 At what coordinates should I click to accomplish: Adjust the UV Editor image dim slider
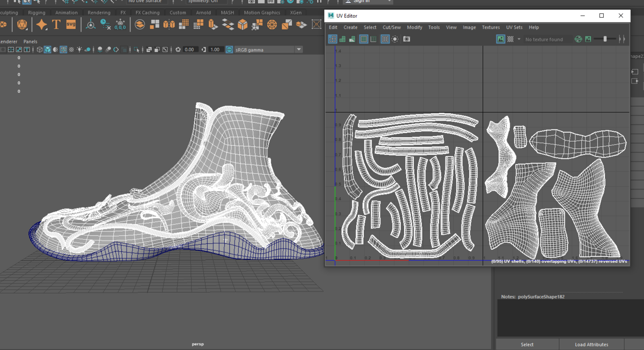coord(605,39)
